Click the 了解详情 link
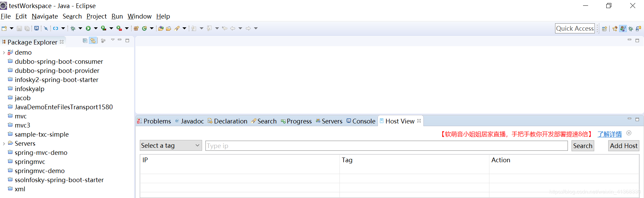Screen dimensions: 644x198 [x=610, y=134]
